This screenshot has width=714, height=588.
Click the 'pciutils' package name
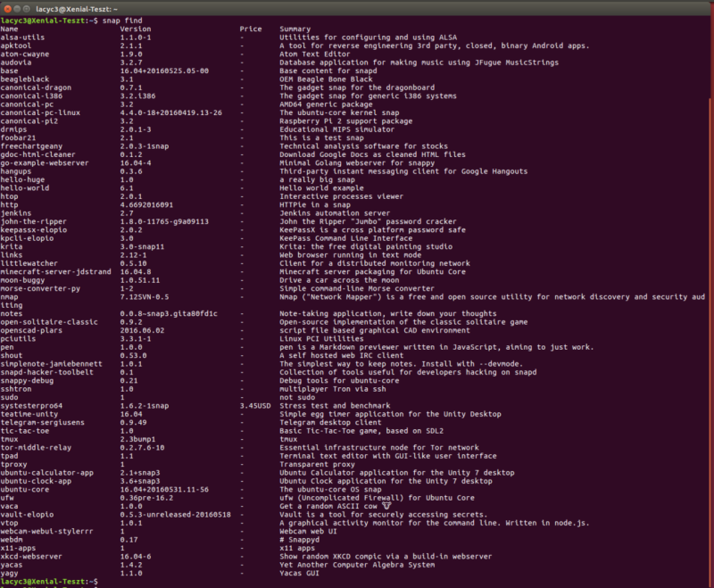18,339
